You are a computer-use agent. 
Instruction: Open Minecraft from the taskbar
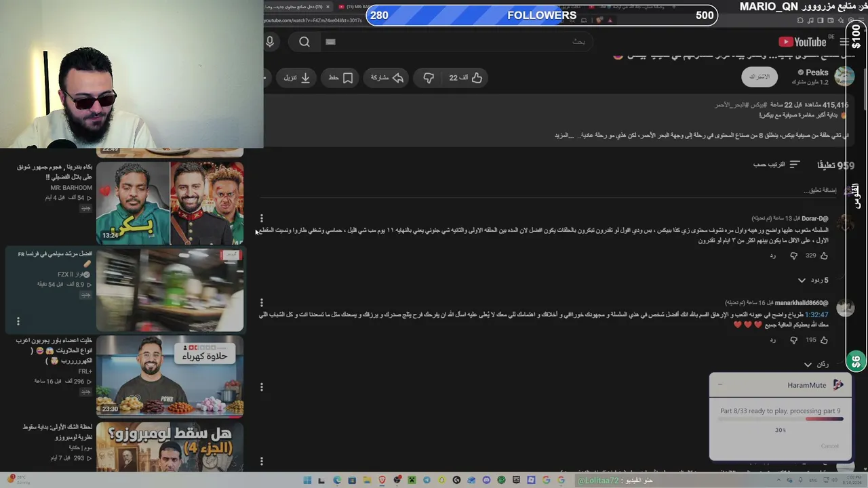[x=412, y=481]
